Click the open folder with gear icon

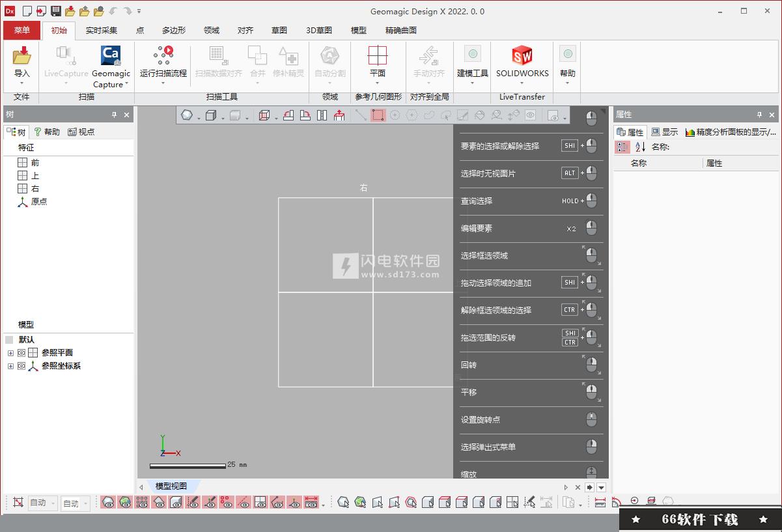coord(98,11)
